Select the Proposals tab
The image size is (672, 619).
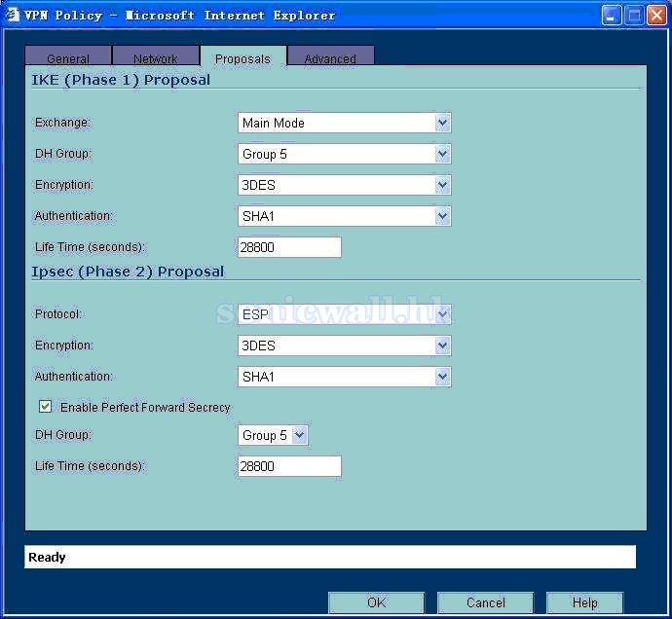click(243, 58)
